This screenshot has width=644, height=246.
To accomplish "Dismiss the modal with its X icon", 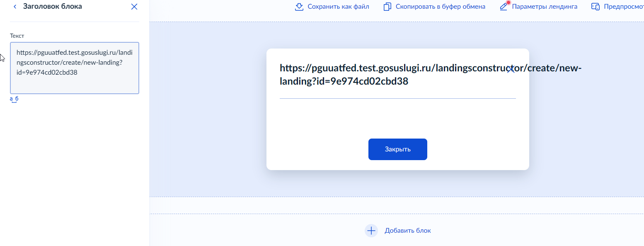I will pos(511,69).
